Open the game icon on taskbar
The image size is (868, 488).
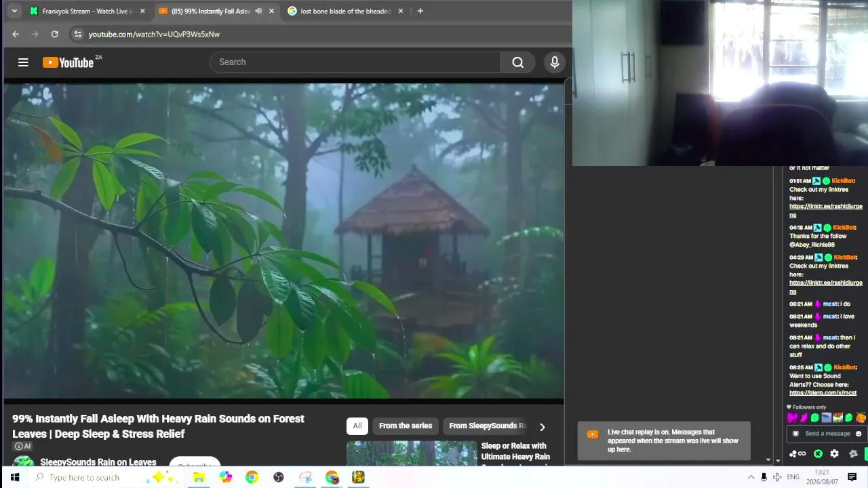[358, 477]
